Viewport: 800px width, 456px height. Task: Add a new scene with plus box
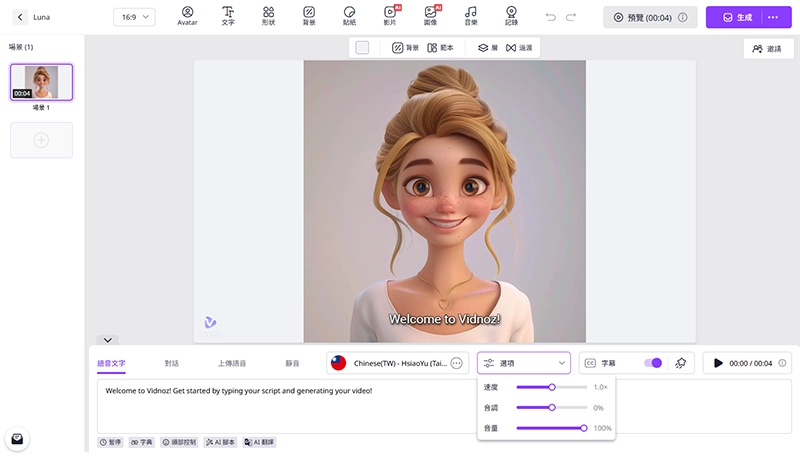point(41,140)
